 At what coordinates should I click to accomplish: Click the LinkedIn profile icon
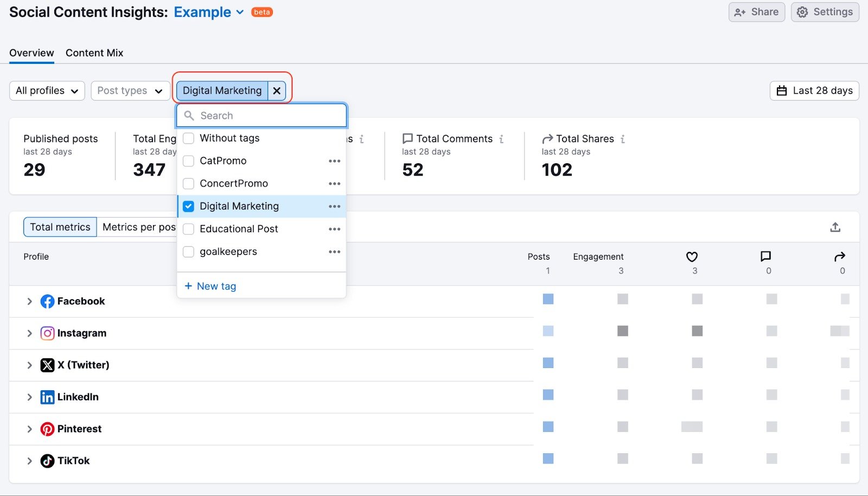[47, 397]
